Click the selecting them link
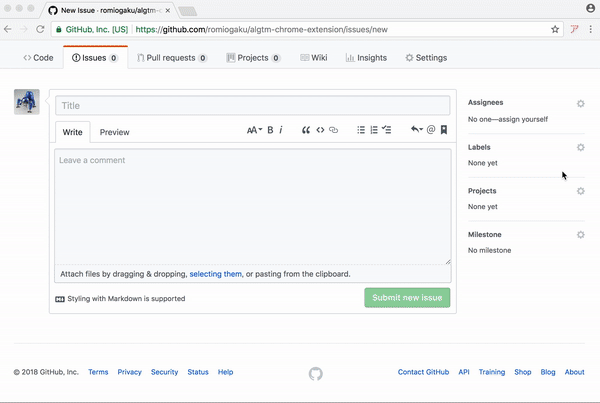 (x=215, y=274)
